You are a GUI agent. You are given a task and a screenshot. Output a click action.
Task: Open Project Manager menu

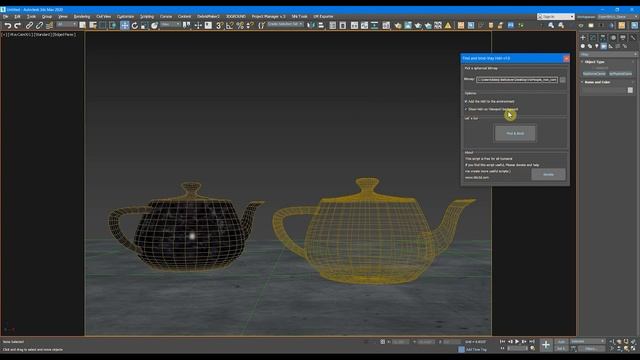[268, 17]
